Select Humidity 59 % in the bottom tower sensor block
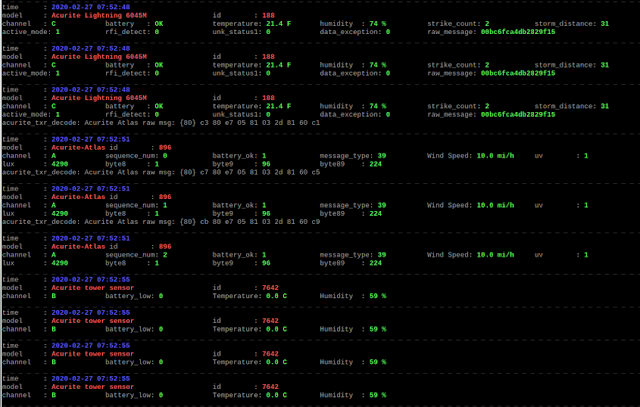This screenshot has height=407, width=640. tap(378, 395)
